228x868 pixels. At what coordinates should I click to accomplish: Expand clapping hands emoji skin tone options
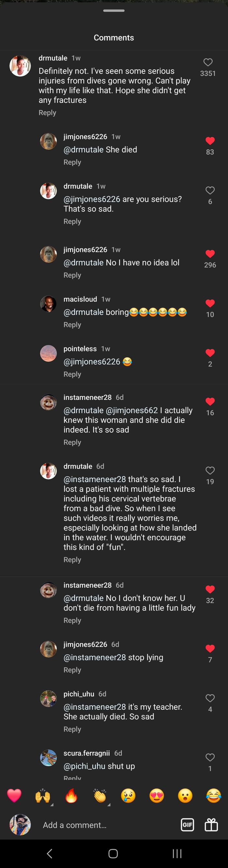point(108,804)
